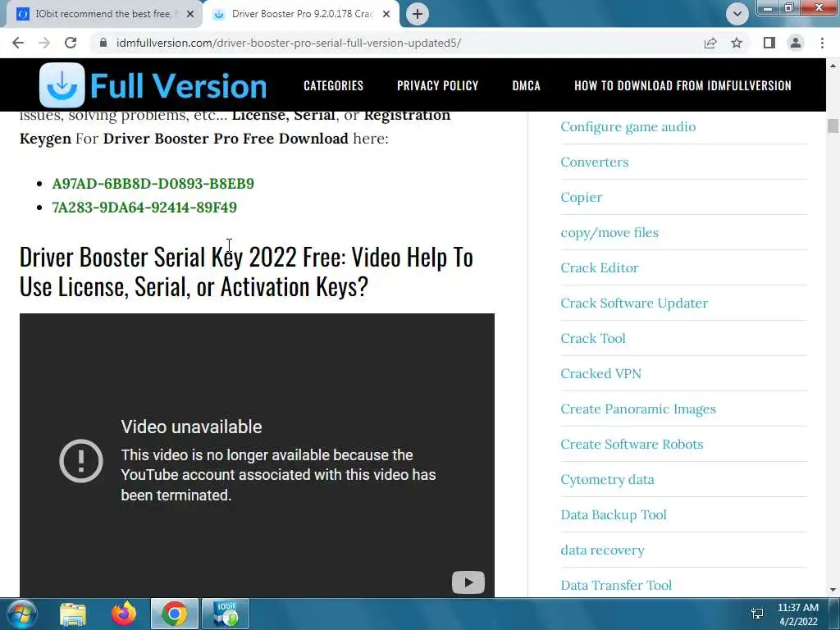Screen dimensions: 840x630
Task: Bookmark this page with the star icon
Action: pos(737,43)
